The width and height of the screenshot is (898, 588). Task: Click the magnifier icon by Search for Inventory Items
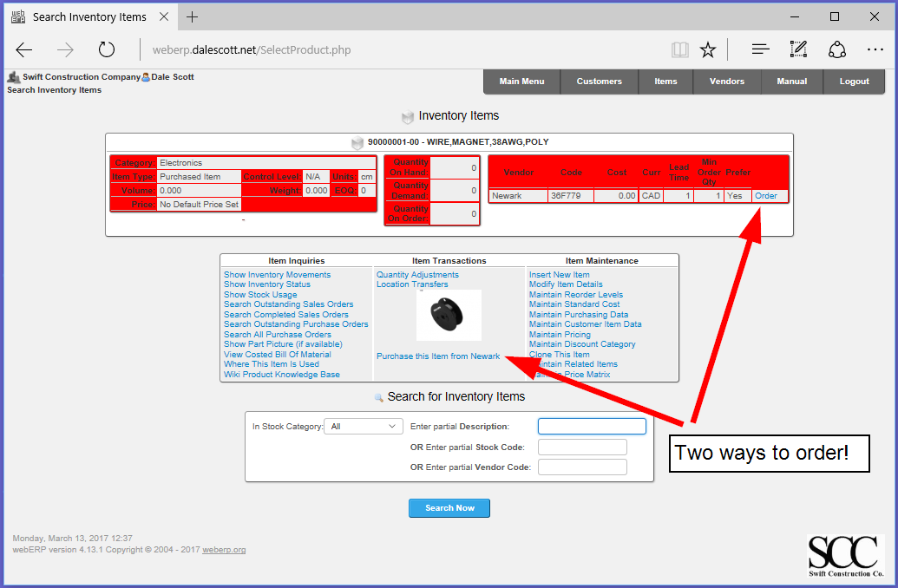click(x=378, y=397)
